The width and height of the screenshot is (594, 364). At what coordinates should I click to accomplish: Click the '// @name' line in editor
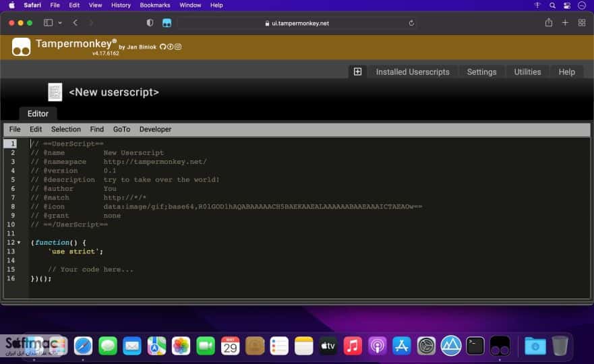[97, 152]
